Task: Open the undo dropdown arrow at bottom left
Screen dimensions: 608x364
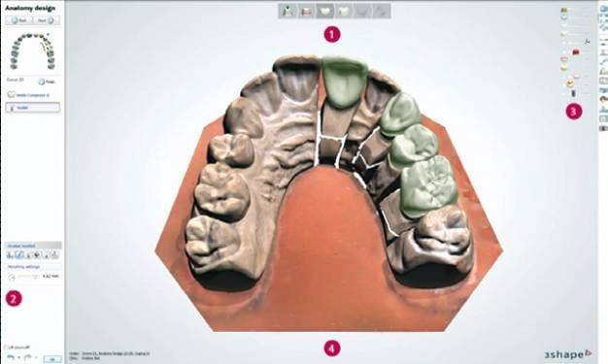Action: click(18, 357)
